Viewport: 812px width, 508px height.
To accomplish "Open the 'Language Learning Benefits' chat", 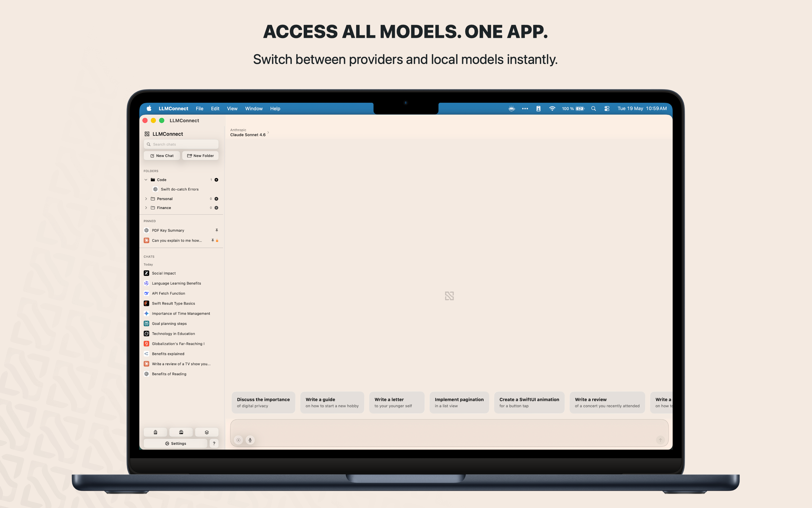I will (181, 283).
